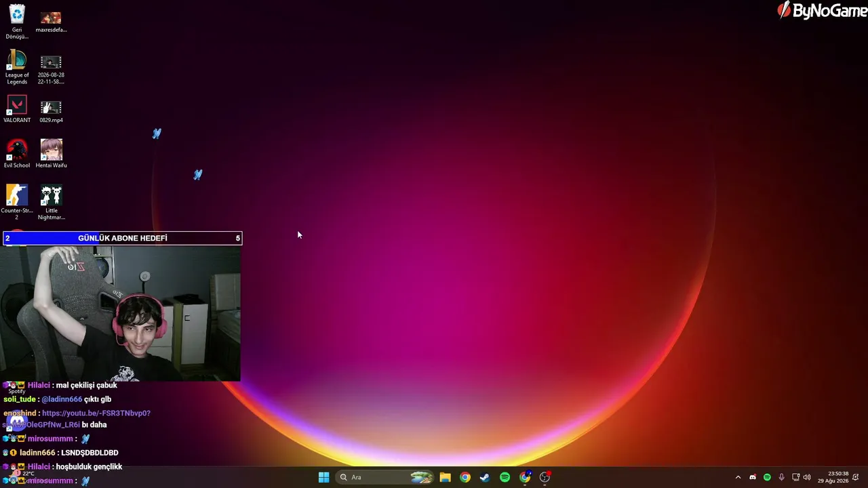Select the Counter-Strike 2 desktop shortcut
868x488 pixels.
pyautogui.click(x=17, y=203)
